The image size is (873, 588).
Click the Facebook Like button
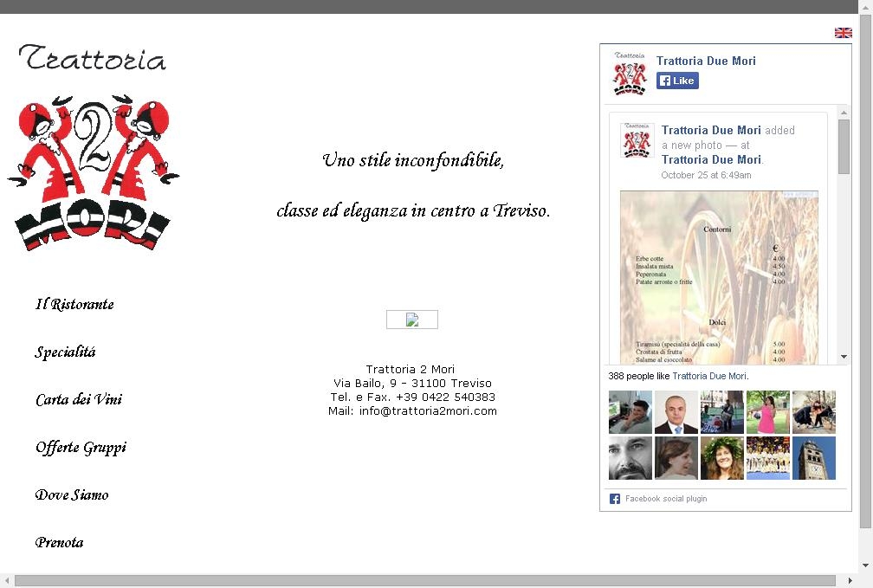[x=677, y=81]
